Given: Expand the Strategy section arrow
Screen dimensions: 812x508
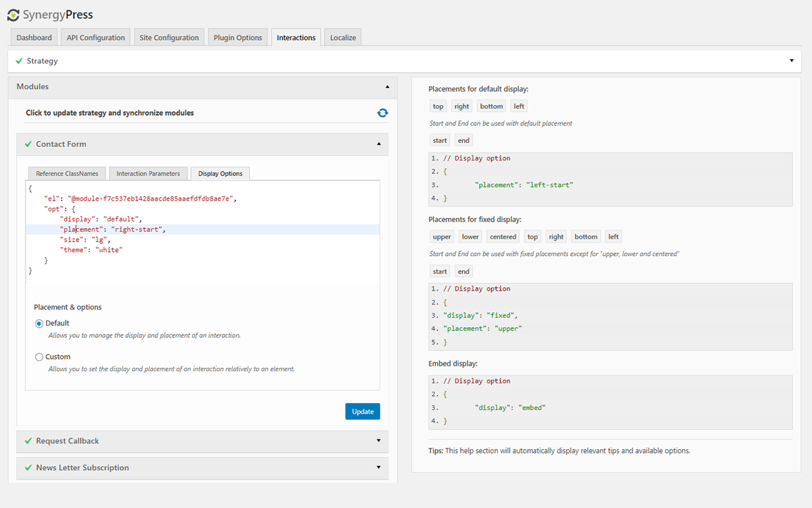Looking at the screenshot, I should 792,61.
